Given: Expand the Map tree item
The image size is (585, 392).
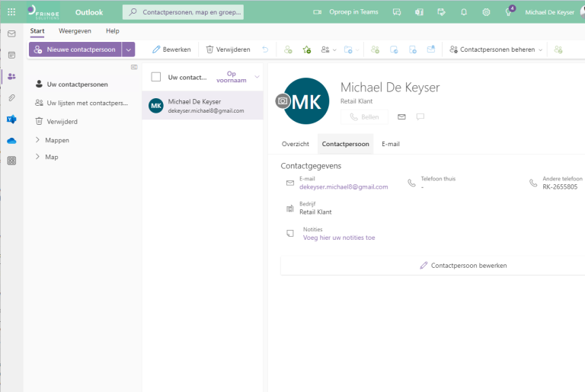Looking at the screenshot, I should [37, 157].
